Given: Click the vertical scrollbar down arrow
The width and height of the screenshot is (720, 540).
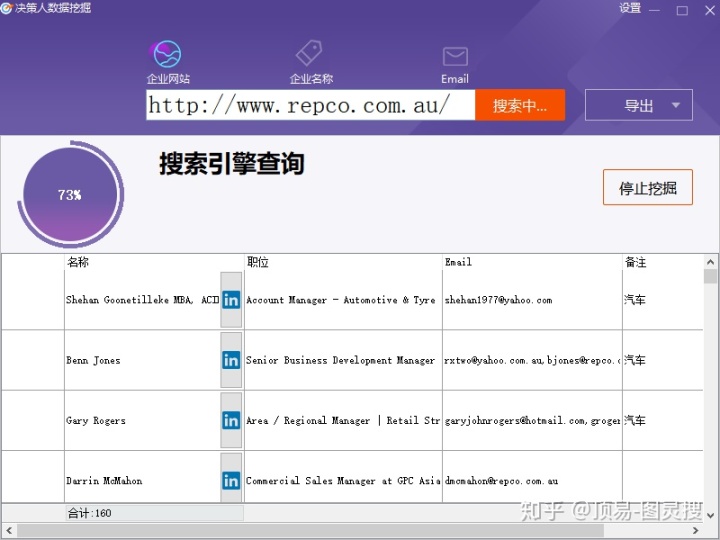Looking at the screenshot, I should coord(710,515).
